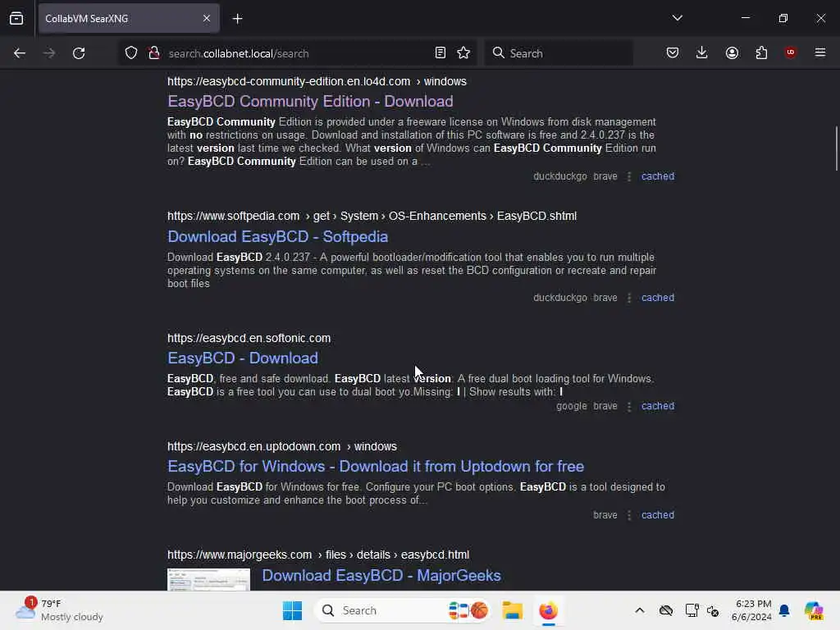This screenshot has height=630, width=840.
Task: Expand options menu for Softonic result
Action: click(629, 406)
